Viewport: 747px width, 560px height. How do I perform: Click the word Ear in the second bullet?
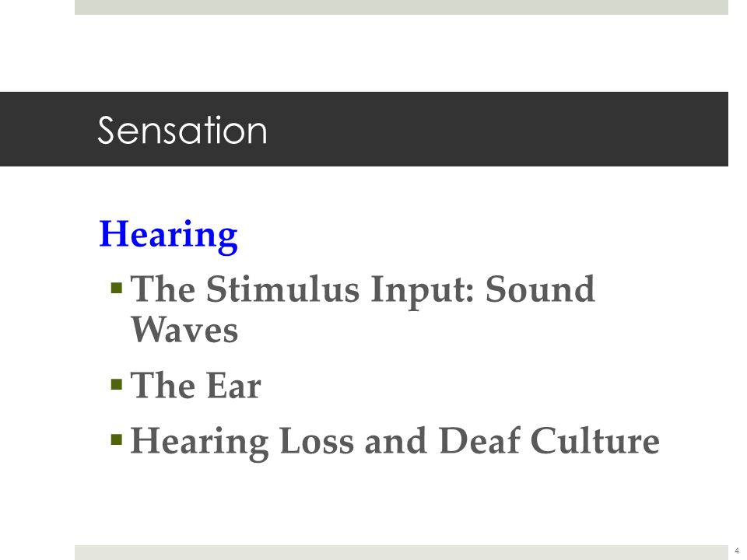point(234,385)
